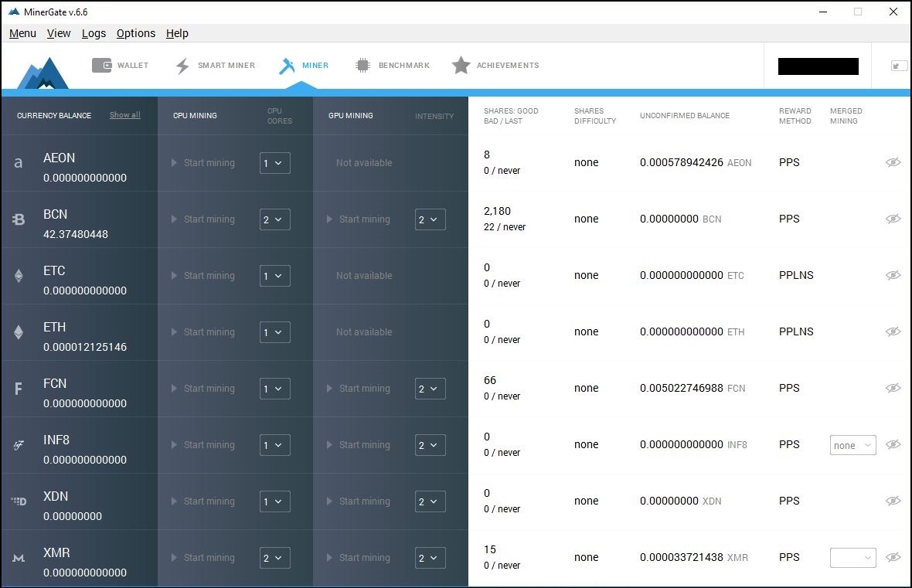The width and height of the screenshot is (912, 588).
Task: Open the View menu
Action: tap(59, 33)
